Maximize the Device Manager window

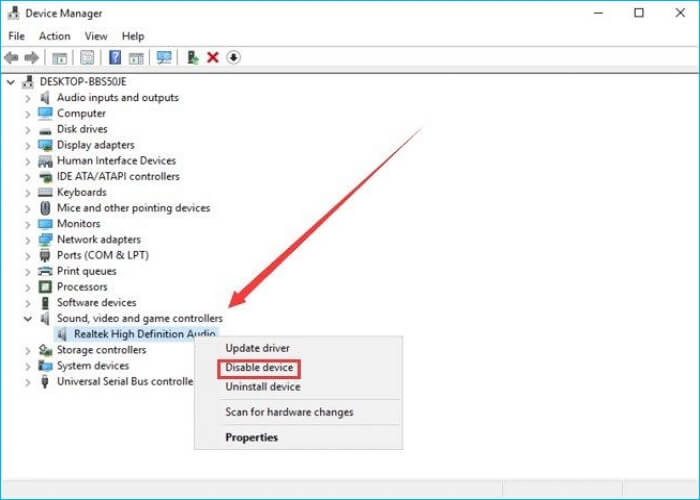639,13
